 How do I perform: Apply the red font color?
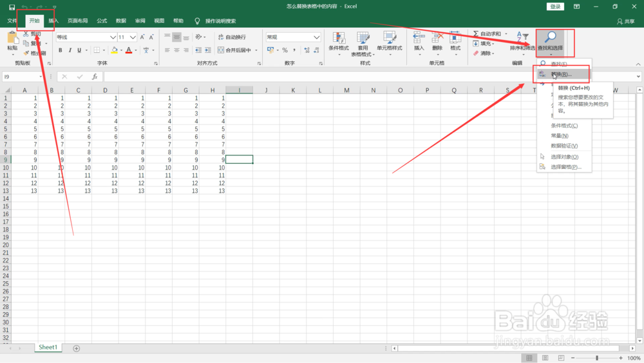click(x=129, y=50)
